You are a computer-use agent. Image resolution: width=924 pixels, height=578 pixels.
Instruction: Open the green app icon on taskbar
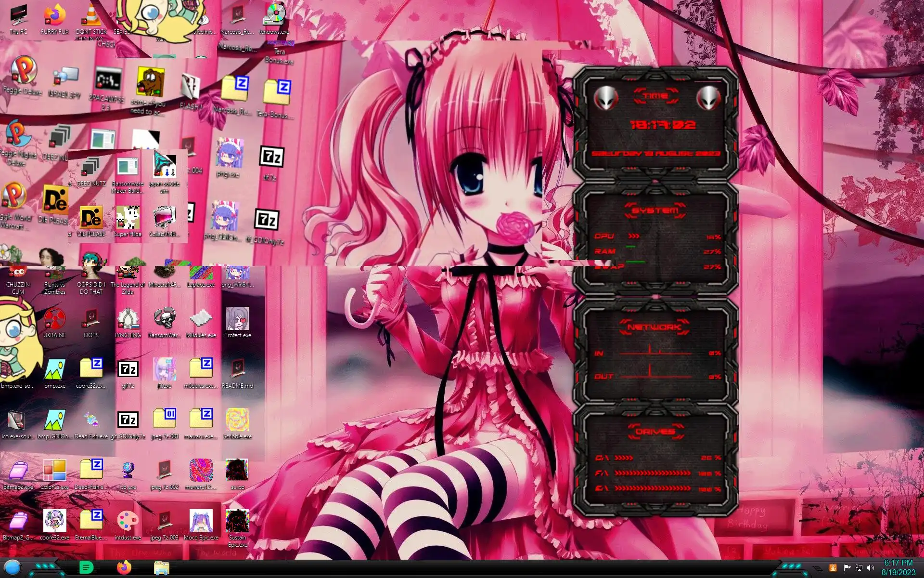pos(86,568)
